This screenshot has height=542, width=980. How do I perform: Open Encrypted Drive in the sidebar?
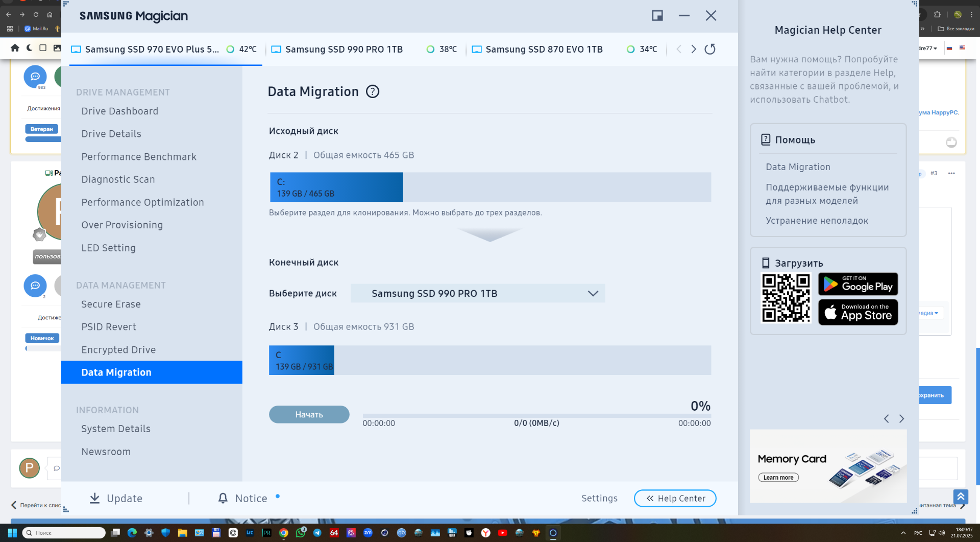(x=118, y=350)
